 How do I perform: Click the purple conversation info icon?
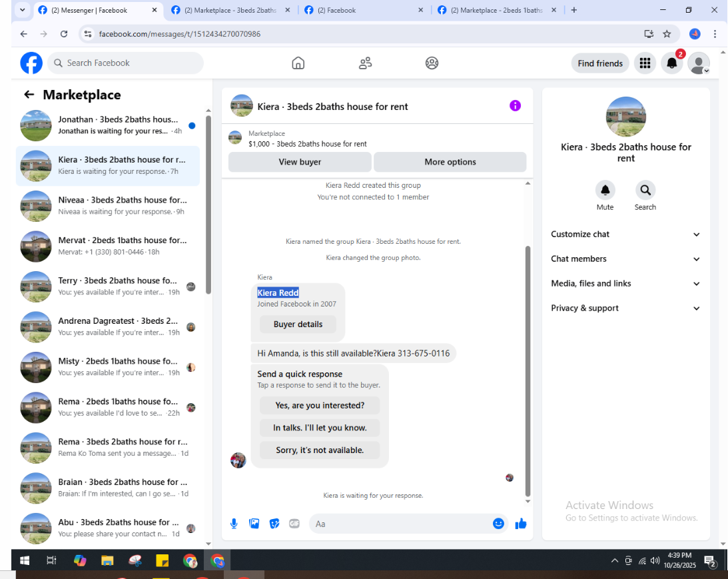(515, 106)
